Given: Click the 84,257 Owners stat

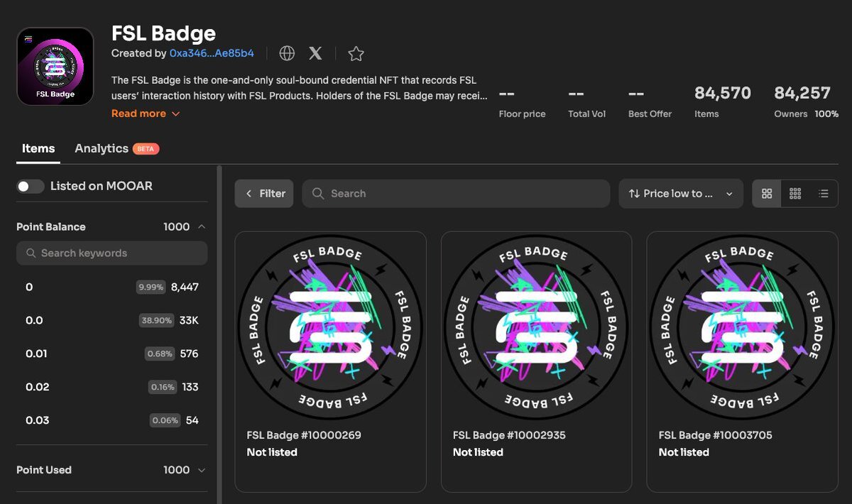Looking at the screenshot, I should pyautogui.click(x=806, y=102).
